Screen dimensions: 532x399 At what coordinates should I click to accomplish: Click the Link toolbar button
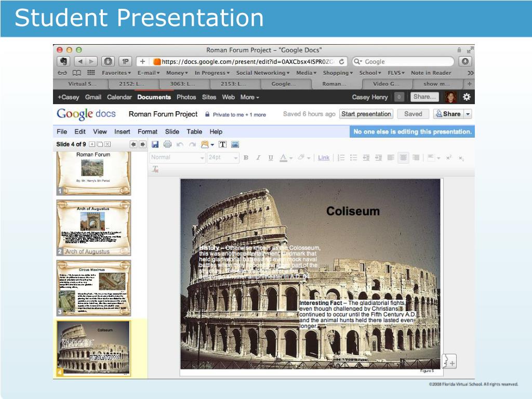[x=324, y=158]
